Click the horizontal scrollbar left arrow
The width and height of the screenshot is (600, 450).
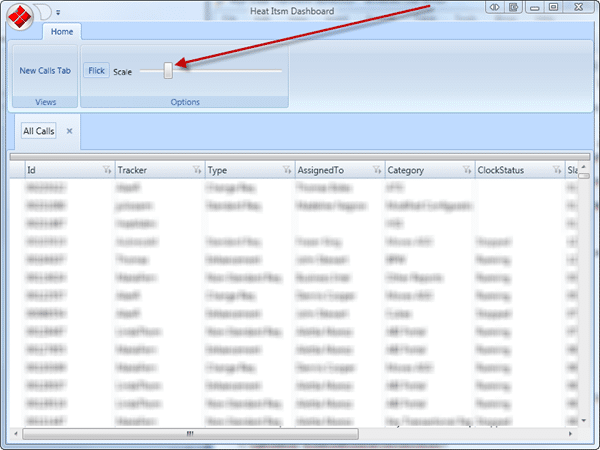tap(16, 434)
